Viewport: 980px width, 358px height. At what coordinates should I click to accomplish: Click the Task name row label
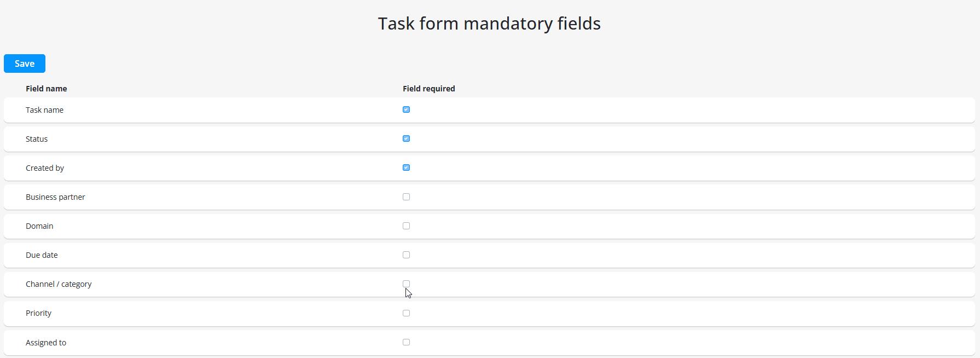click(44, 109)
